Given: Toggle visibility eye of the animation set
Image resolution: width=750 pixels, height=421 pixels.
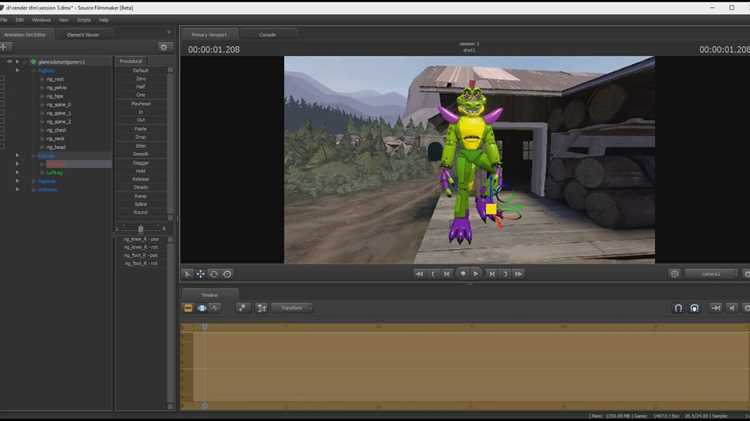Looking at the screenshot, I should pyautogui.click(x=9, y=61).
